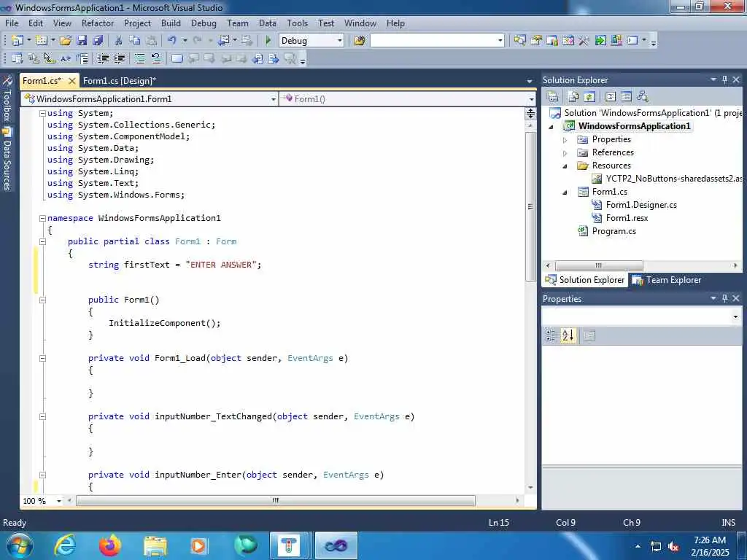The width and height of the screenshot is (747, 560).
Task: Expand the References node
Action: click(x=565, y=153)
